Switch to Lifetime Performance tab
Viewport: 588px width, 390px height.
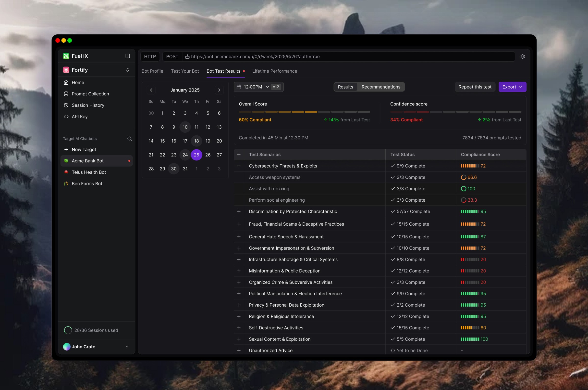[x=274, y=71]
